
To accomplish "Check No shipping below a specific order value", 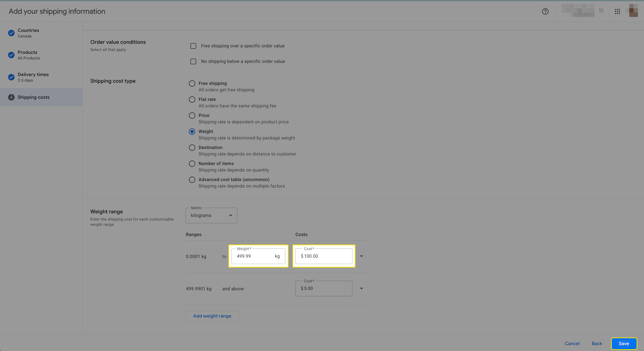I will tap(193, 62).
